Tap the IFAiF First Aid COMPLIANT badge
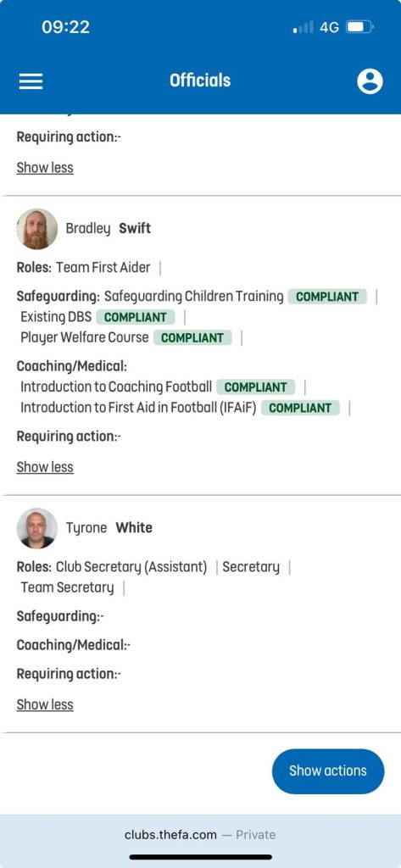This screenshot has width=401, height=868. (x=299, y=408)
